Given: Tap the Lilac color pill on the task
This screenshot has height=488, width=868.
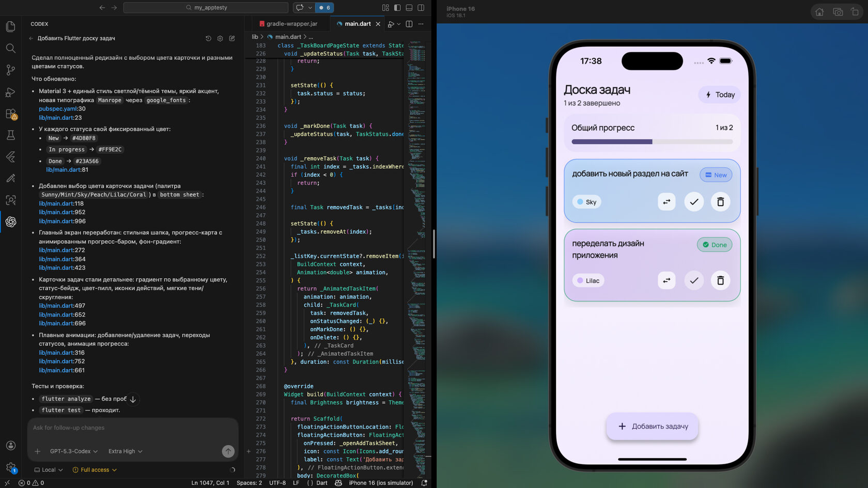Looking at the screenshot, I should pyautogui.click(x=588, y=280).
